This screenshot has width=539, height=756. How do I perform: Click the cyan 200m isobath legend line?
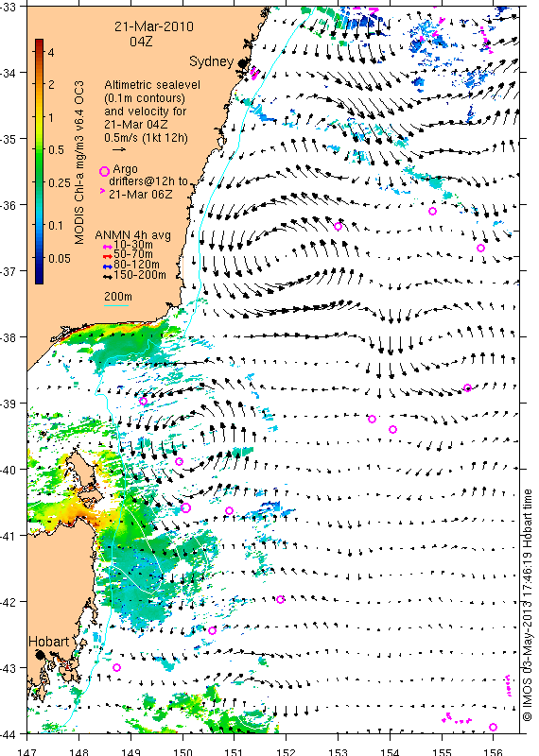tap(116, 305)
